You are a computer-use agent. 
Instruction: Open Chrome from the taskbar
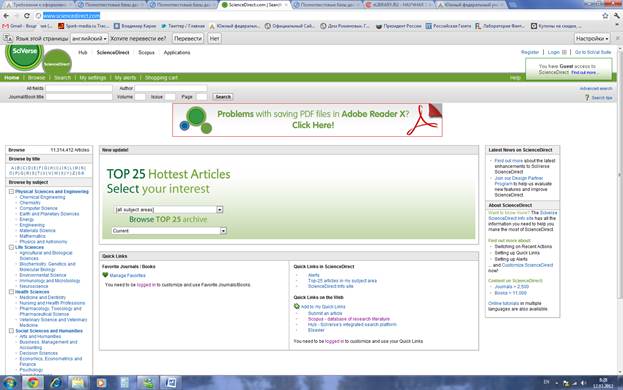pyautogui.click(x=33, y=383)
